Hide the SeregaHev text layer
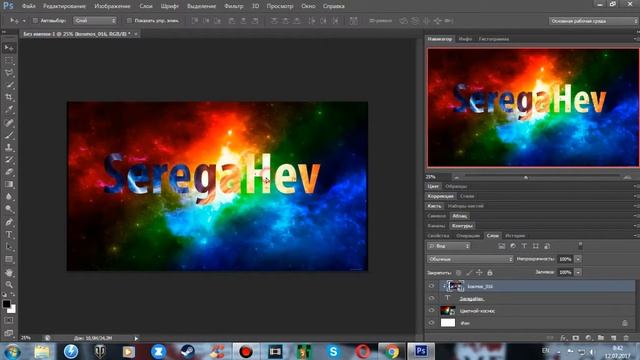 coord(431,298)
